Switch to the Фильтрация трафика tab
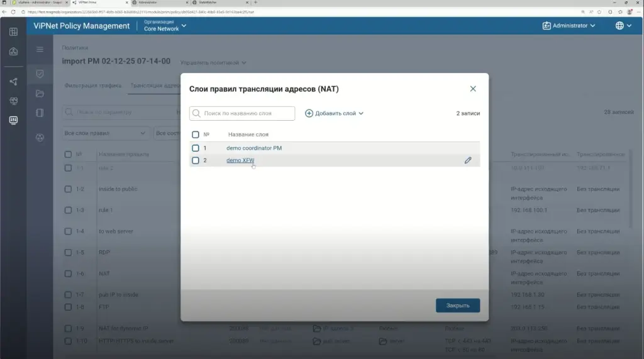 93,86
